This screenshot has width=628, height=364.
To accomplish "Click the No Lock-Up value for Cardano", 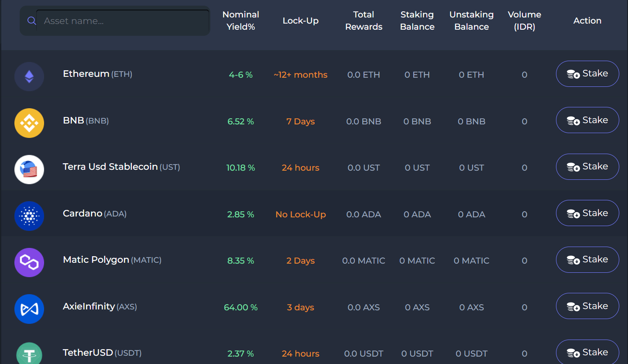I will (301, 214).
